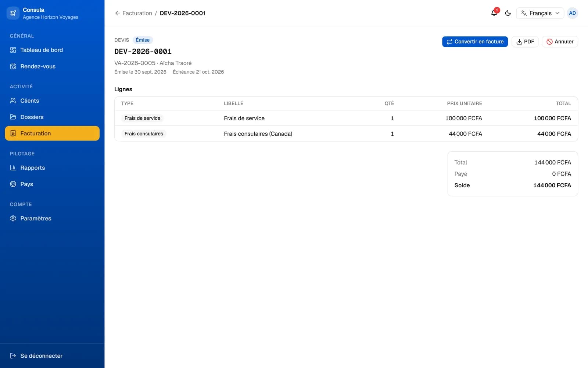Click the Solde 144 000 FCFA amount
Image resolution: width=588 pixels, height=368 pixels.
click(x=552, y=185)
